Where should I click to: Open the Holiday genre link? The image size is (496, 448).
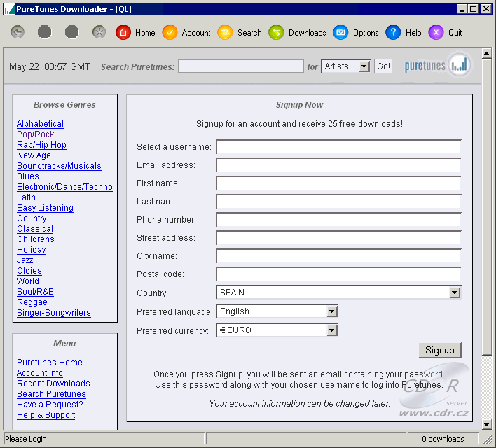[x=32, y=250]
